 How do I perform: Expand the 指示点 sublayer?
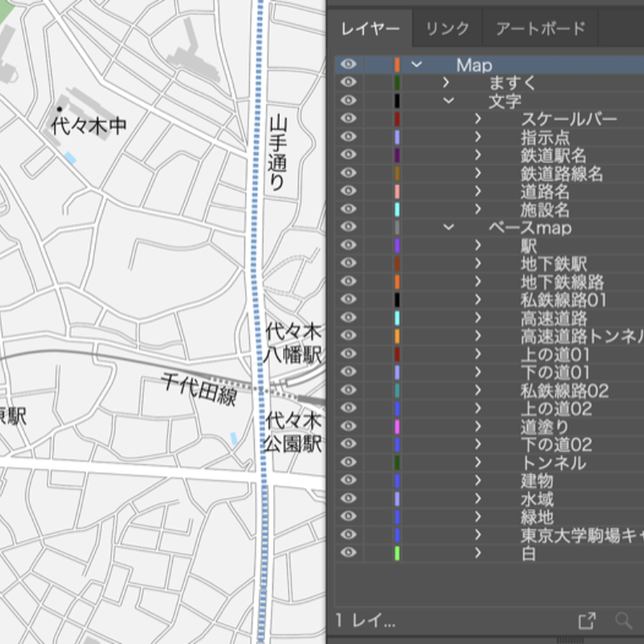[477, 136]
